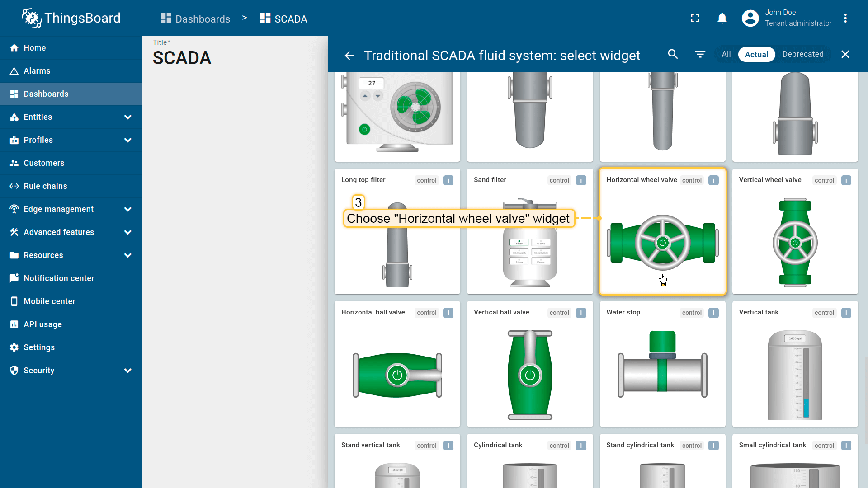Select the Deprecated filter toggle

802,54
